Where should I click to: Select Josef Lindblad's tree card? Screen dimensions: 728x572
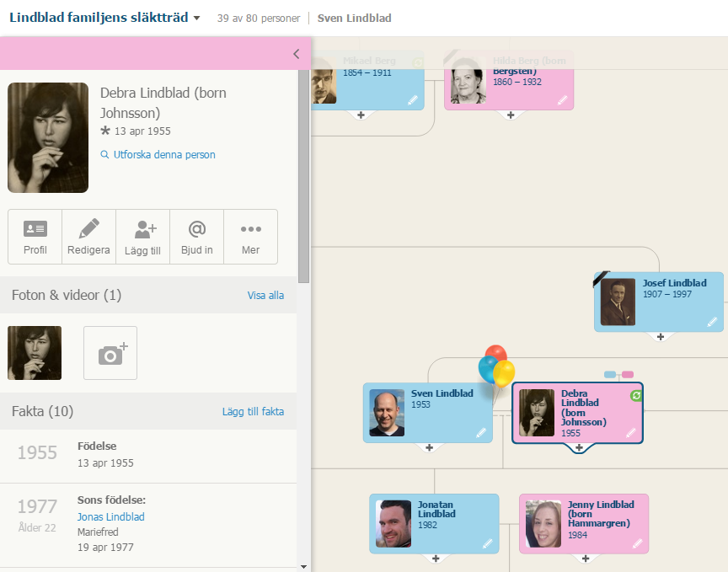[x=659, y=302]
